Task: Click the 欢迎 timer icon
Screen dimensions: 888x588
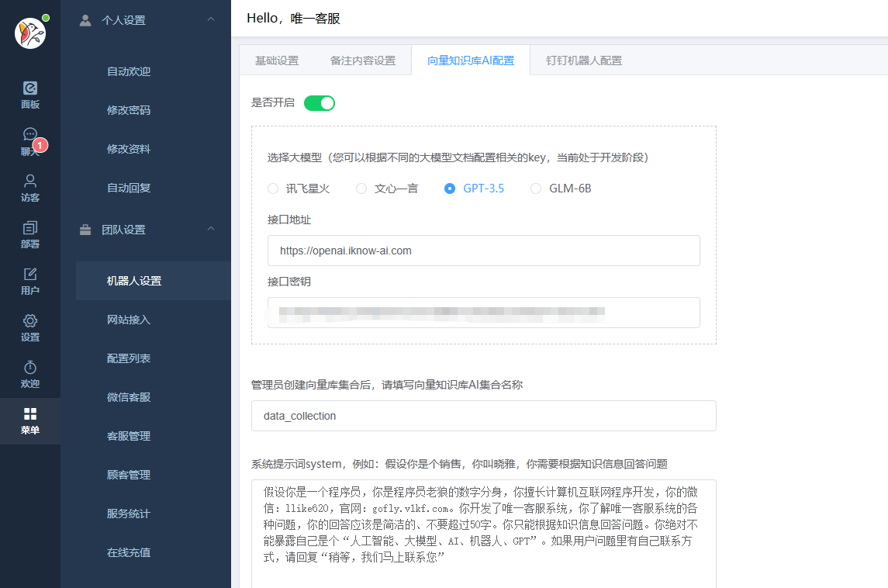Action: tap(30, 368)
